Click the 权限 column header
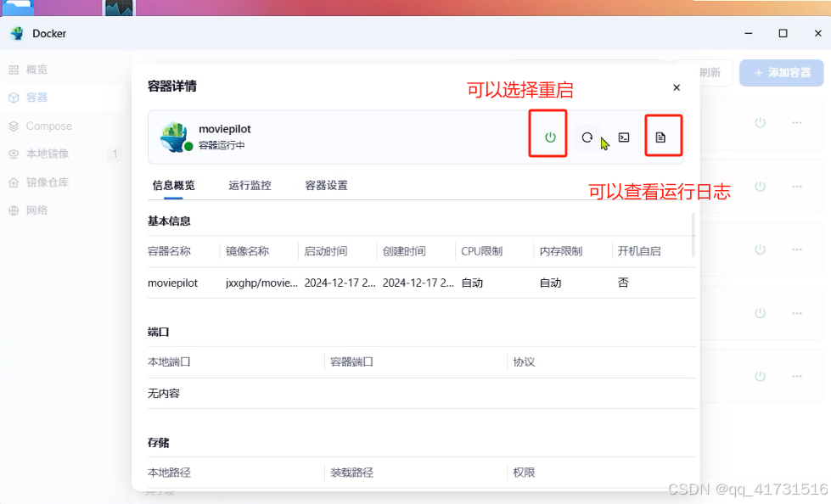The width and height of the screenshot is (831, 504). 524,473
